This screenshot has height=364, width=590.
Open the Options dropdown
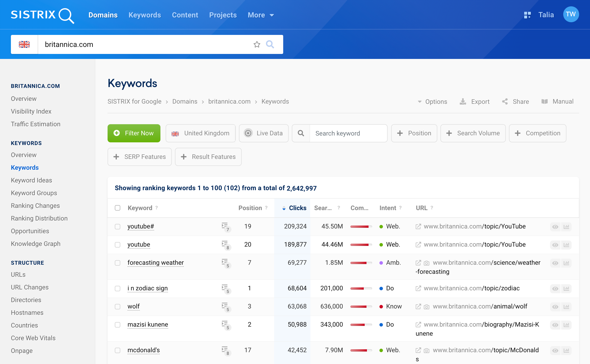(x=432, y=102)
